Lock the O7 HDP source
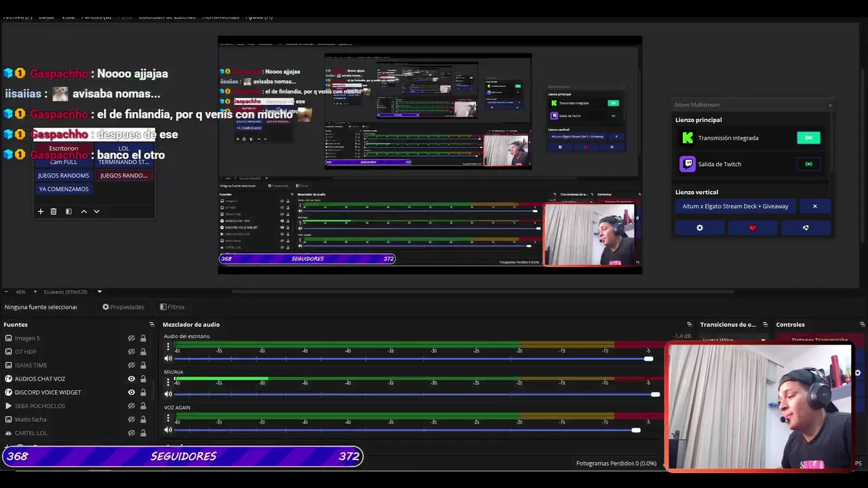This screenshot has width=868, height=488. [x=143, y=352]
